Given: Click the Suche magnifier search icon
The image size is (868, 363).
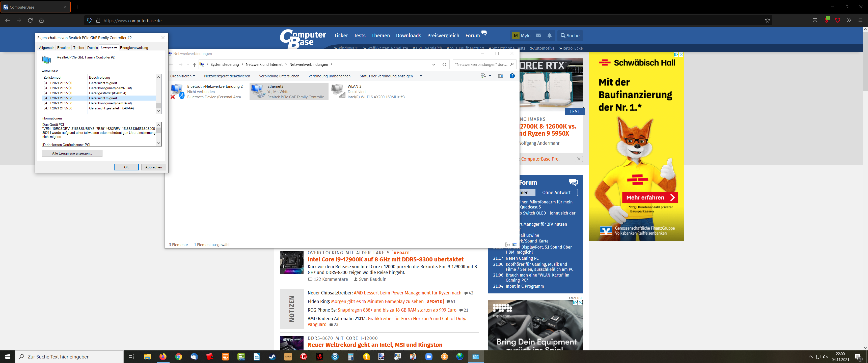Looking at the screenshot, I should point(563,35).
